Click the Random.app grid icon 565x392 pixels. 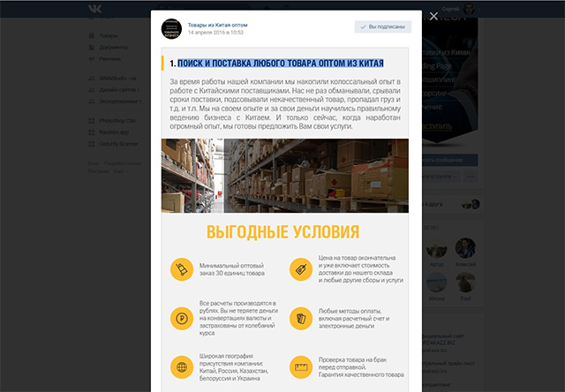point(92,132)
